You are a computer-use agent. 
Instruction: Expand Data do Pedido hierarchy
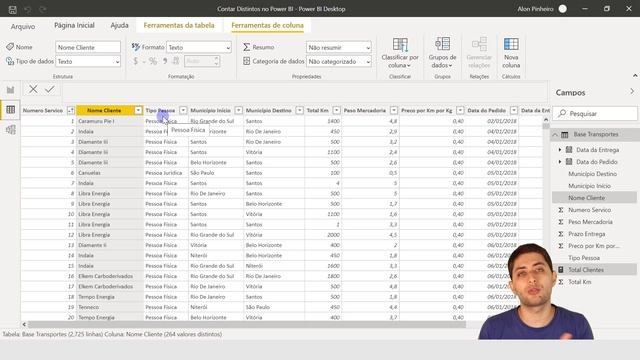560,162
